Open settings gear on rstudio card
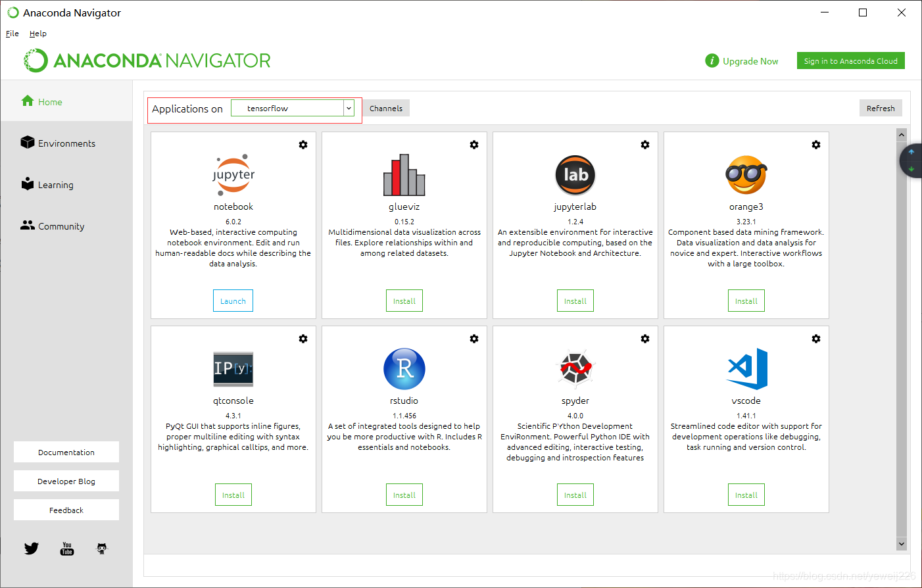 [x=474, y=339]
